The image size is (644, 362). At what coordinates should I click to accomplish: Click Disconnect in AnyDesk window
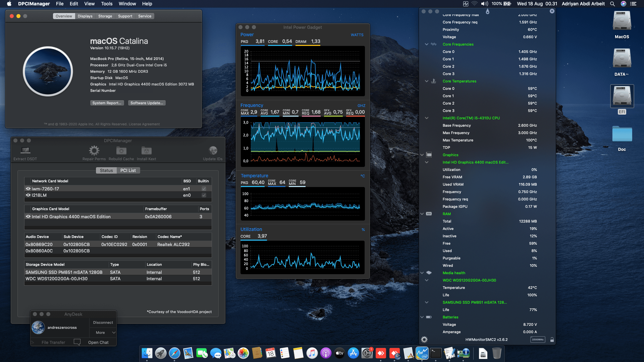[103, 322]
